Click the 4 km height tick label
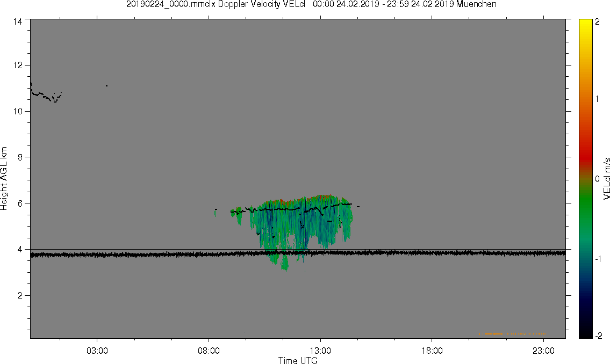610x364 pixels. [20, 250]
